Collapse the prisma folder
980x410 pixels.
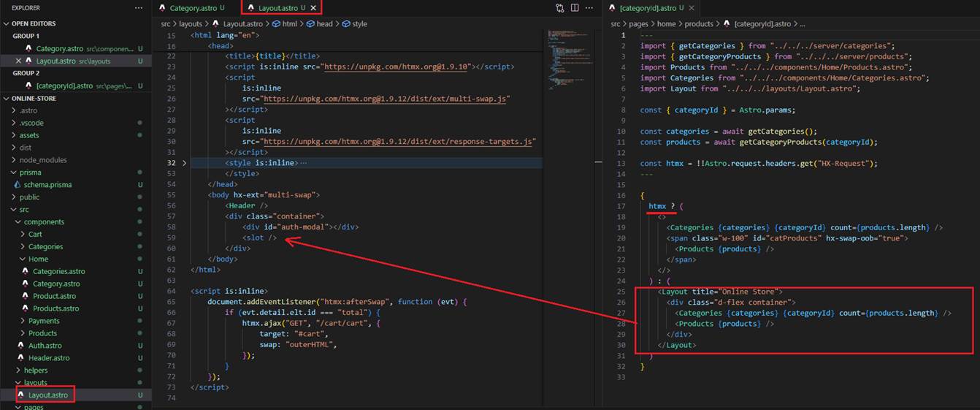pos(30,172)
